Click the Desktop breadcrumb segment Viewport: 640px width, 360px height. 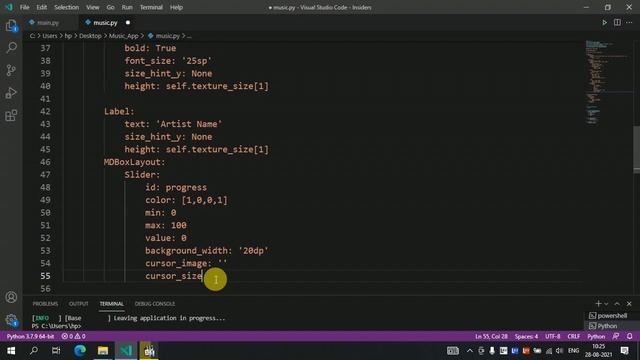click(x=90, y=36)
